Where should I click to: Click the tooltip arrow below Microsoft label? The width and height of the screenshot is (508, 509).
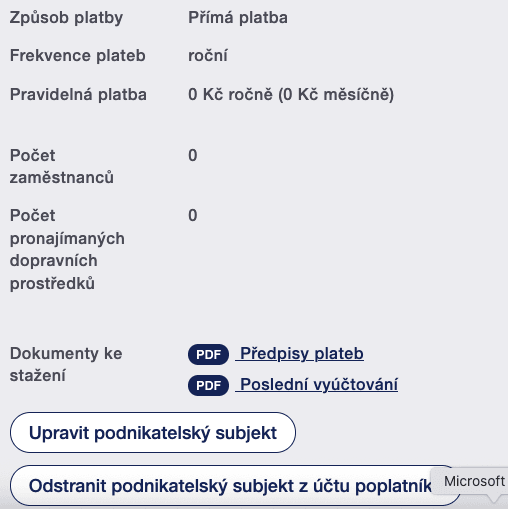tap(493, 498)
